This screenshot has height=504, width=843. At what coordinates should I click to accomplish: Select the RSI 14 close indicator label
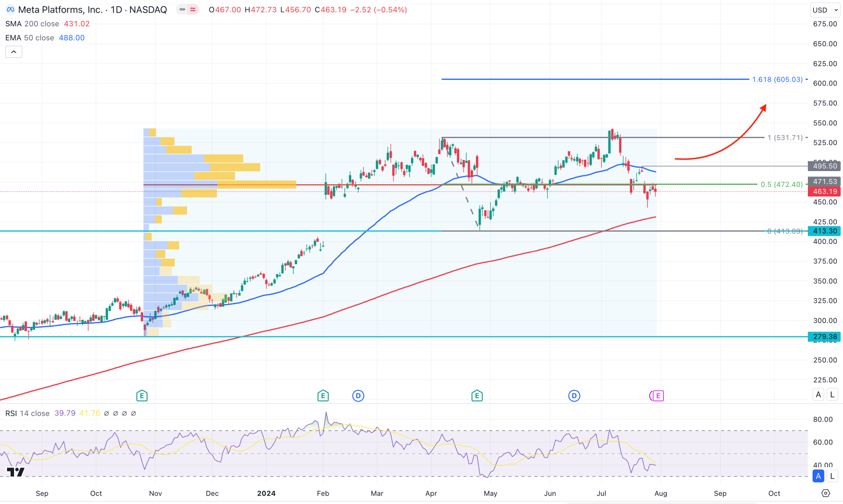(27, 413)
